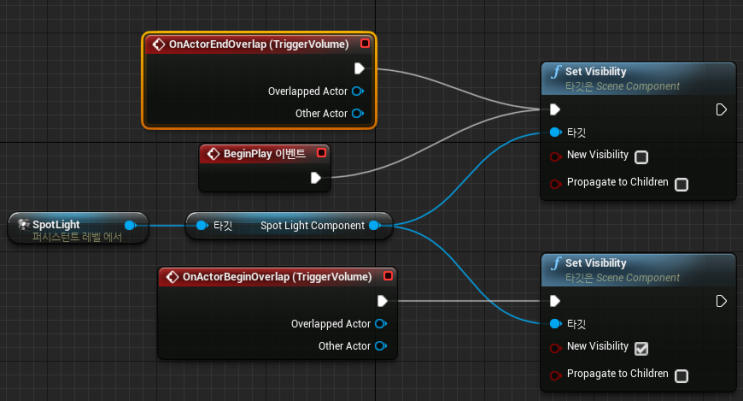Uncheck New Visibility on bottom Set Visibility node
This screenshot has width=743, height=401.
(641, 349)
